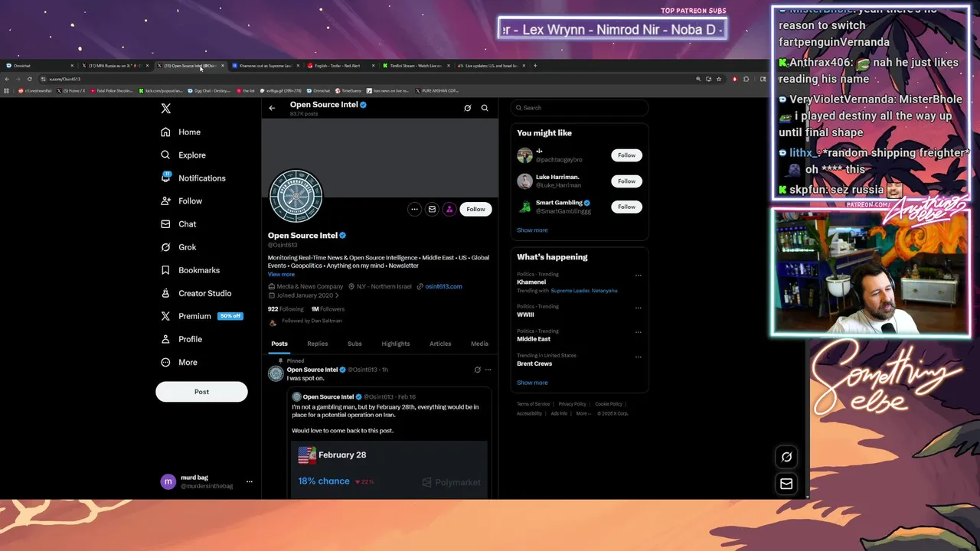Message Open Source Intel via envelope icon
Screen dimensions: 980x551
(x=432, y=209)
